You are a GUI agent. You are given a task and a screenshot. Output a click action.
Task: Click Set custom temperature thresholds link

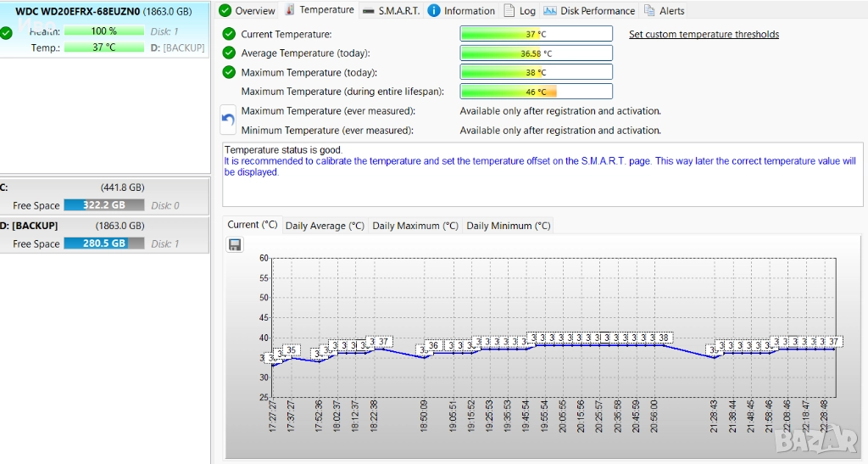point(704,35)
